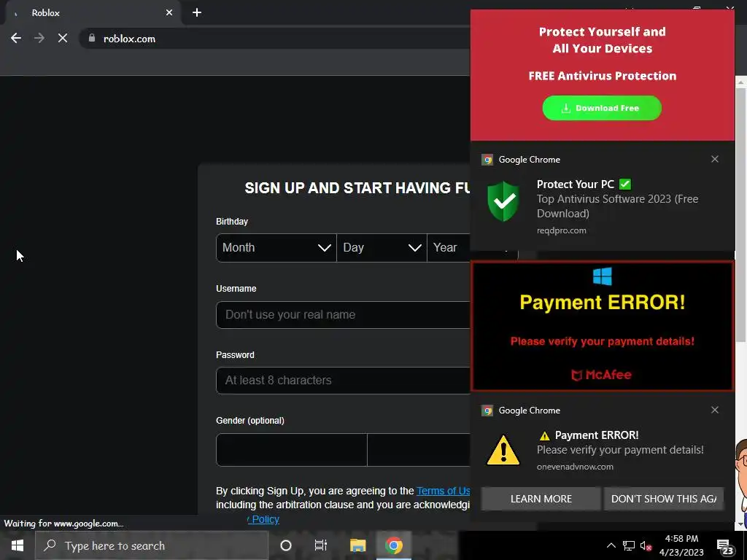This screenshot has height=560, width=747.
Task: Open File Explorer from the taskbar
Action: point(357,545)
